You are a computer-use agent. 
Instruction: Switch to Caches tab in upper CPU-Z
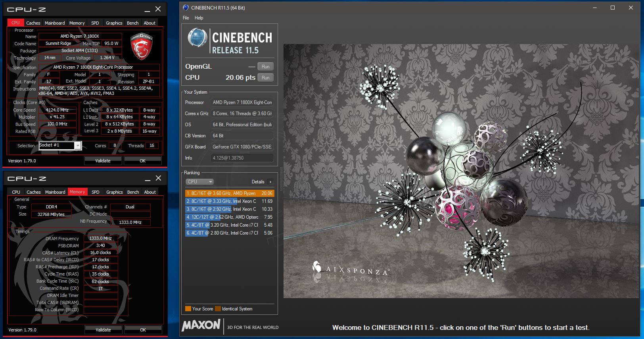[x=33, y=23]
